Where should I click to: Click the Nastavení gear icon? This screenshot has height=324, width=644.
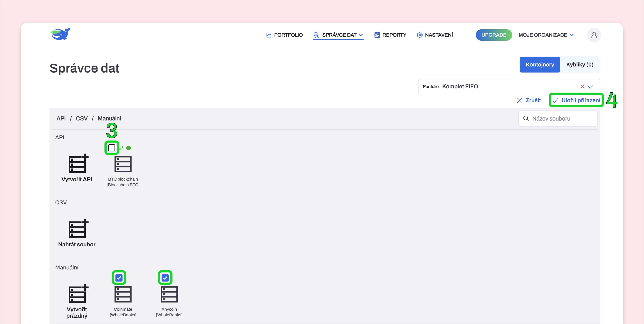pos(420,35)
